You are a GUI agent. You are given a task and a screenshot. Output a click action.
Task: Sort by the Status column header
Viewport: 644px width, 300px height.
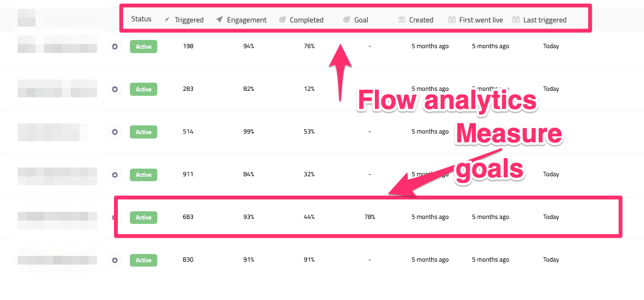coord(141,19)
